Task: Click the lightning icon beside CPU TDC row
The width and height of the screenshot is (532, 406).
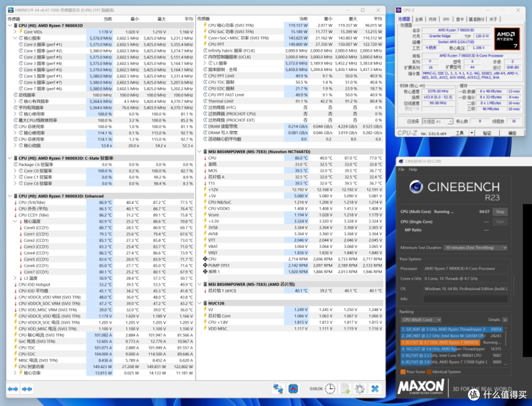Action: click(x=15, y=347)
